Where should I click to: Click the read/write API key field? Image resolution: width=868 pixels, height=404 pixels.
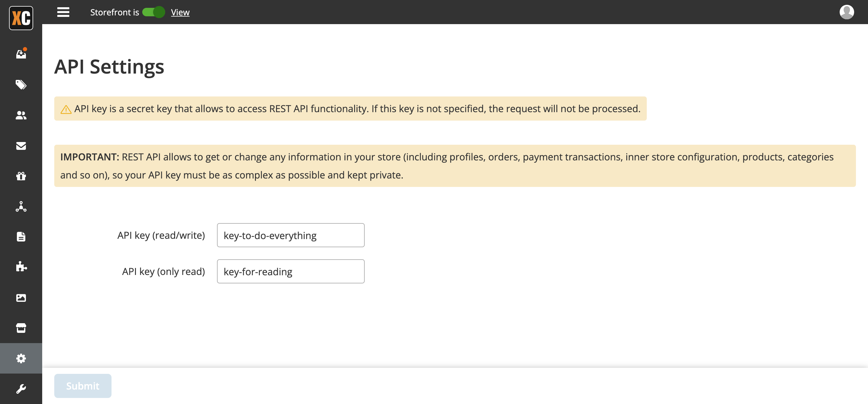(x=291, y=235)
